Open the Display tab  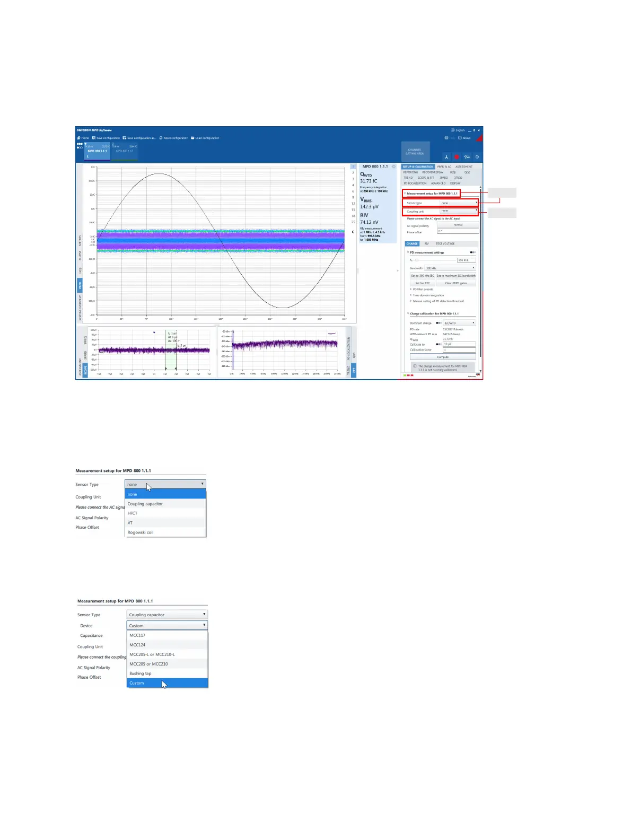click(455, 183)
